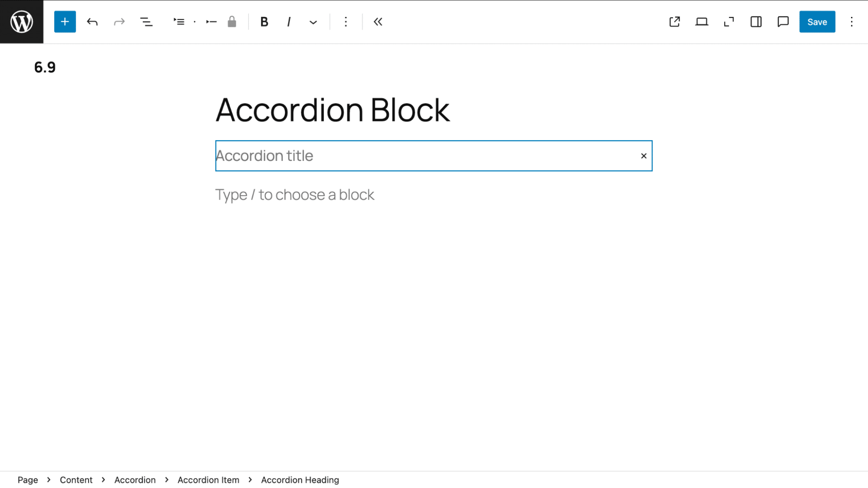Screen dimensions: 868x488
Task: Toggle italic formatting
Action: click(288, 22)
